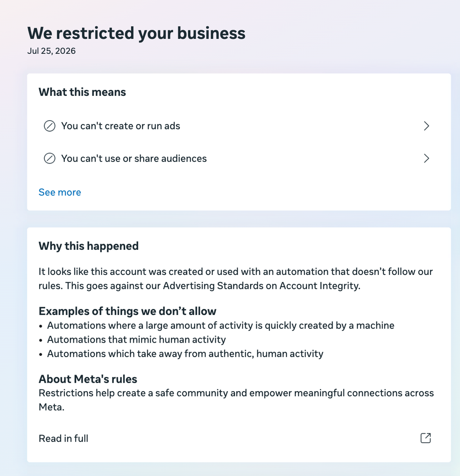This screenshot has height=476, width=460.
Task: Open the Read in full link
Action: [x=63, y=438]
